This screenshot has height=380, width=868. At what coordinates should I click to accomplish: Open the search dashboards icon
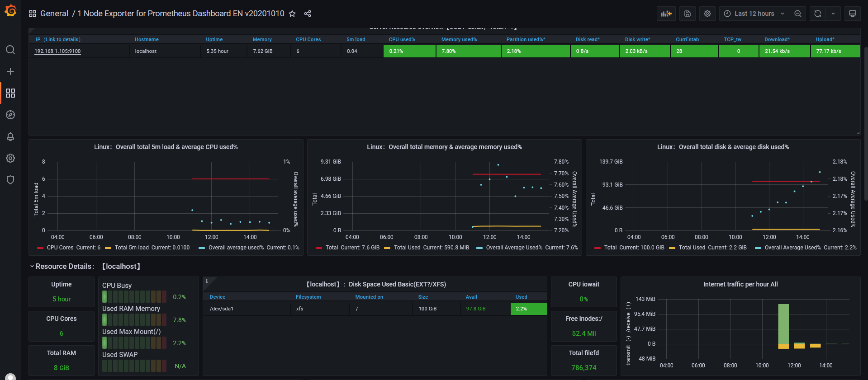10,50
